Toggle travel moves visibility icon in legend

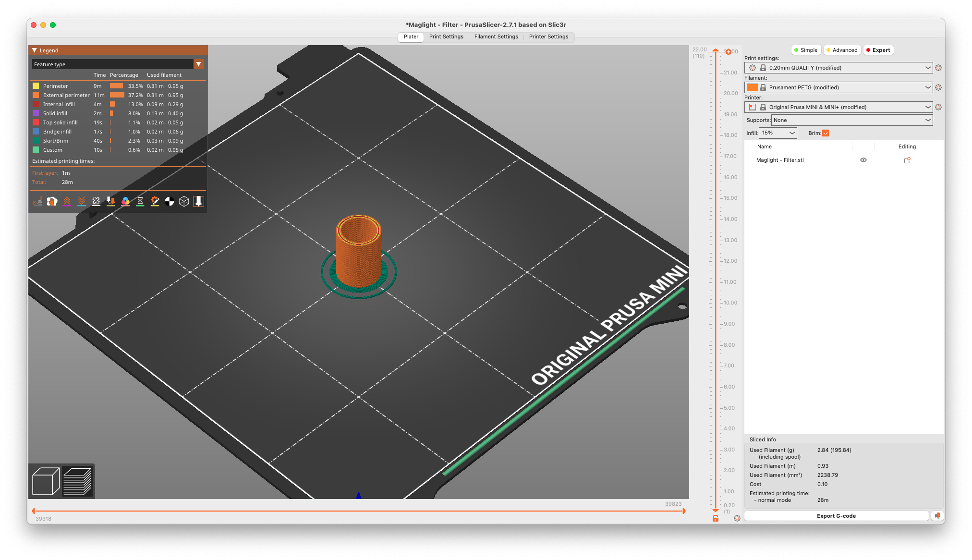coord(37,202)
